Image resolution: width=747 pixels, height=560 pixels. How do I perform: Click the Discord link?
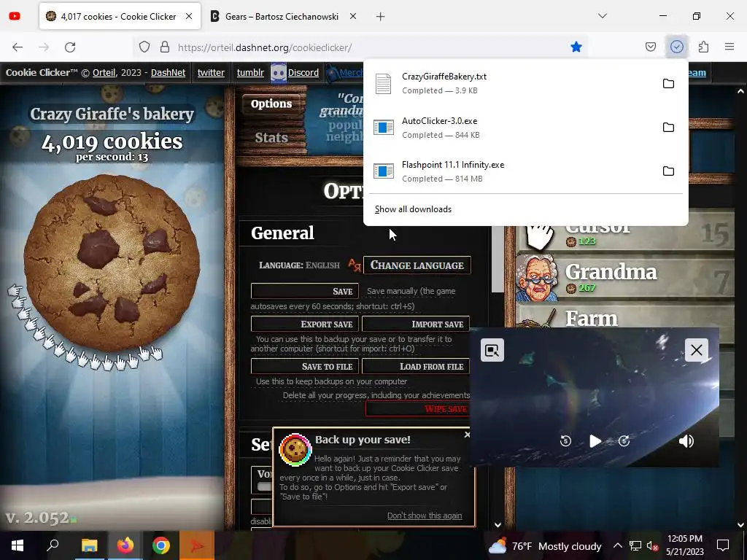click(303, 72)
